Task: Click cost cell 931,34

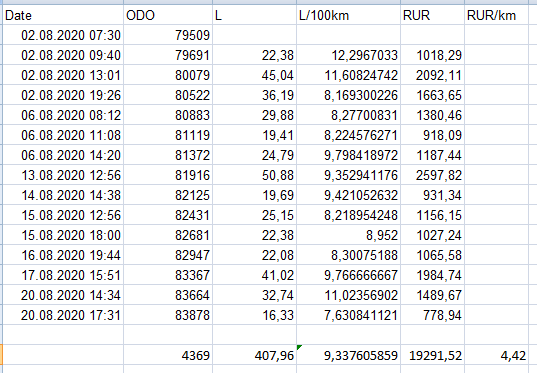Action: [x=432, y=195]
